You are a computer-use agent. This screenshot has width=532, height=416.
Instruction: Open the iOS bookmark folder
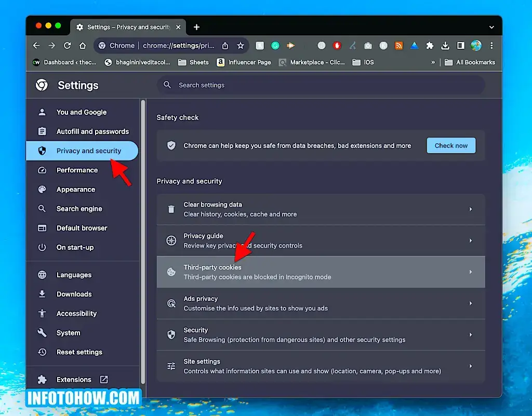[363, 62]
